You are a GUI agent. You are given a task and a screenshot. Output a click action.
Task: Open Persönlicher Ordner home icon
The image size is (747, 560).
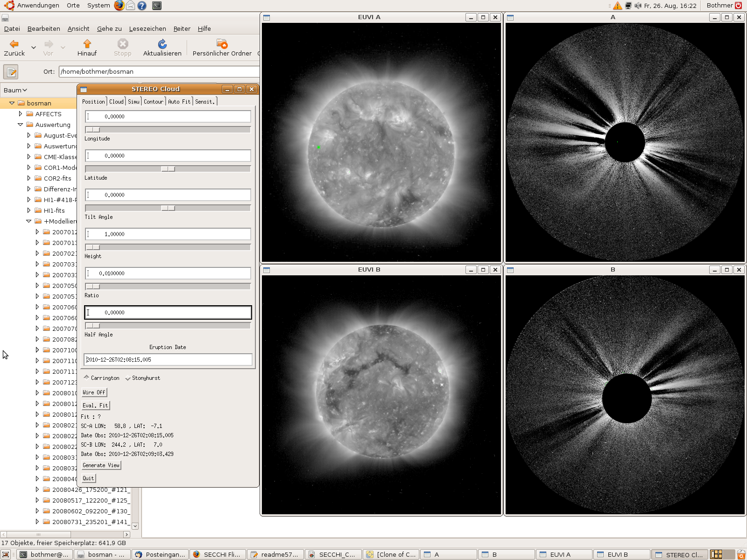[x=222, y=44]
